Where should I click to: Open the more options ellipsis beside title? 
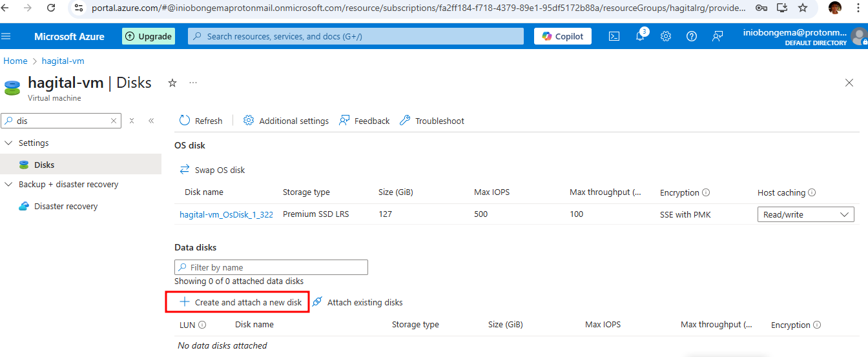click(x=193, y=83)
